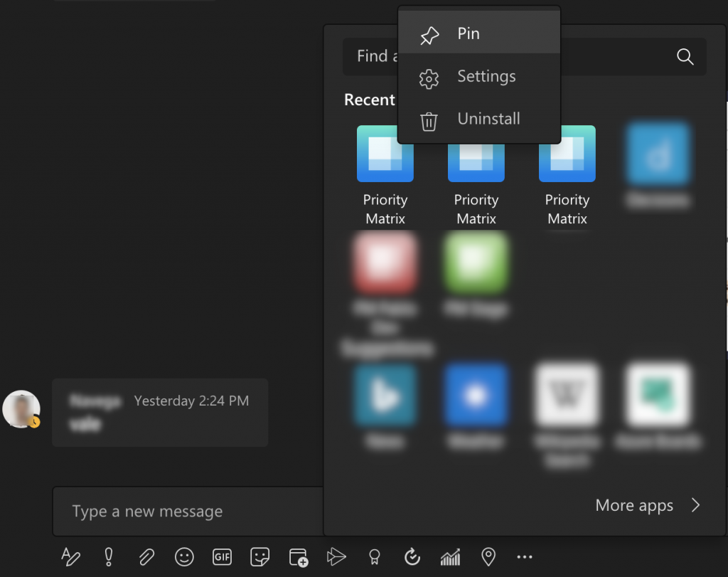Mark the message as important
728x577 pixels.
tap(108, 557)
